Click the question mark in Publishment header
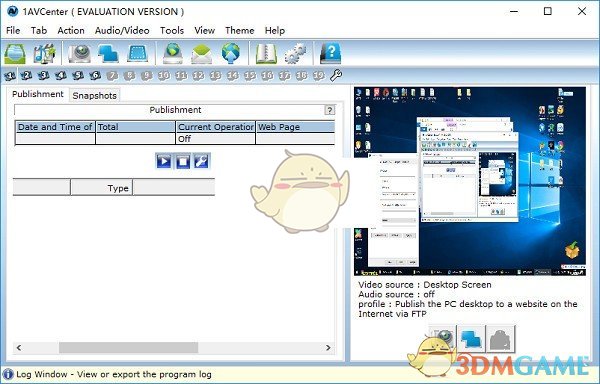 329,110
